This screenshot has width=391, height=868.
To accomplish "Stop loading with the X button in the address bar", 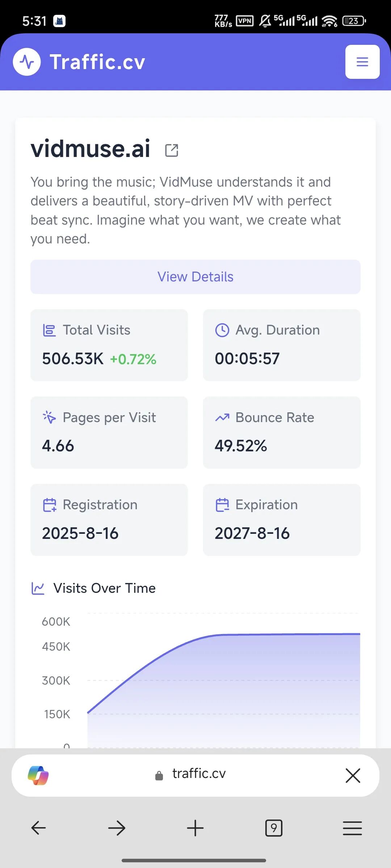I will click(x=353, y=775).
